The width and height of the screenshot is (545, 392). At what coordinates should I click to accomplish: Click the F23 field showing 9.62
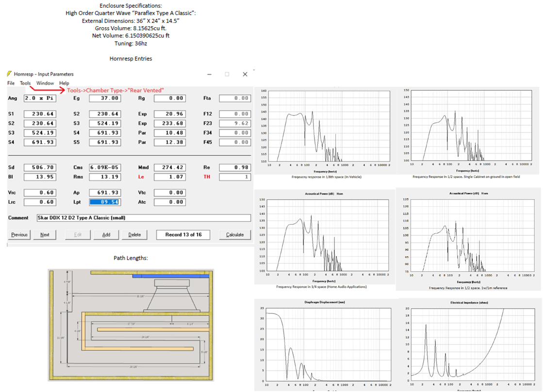click(235, 123)
